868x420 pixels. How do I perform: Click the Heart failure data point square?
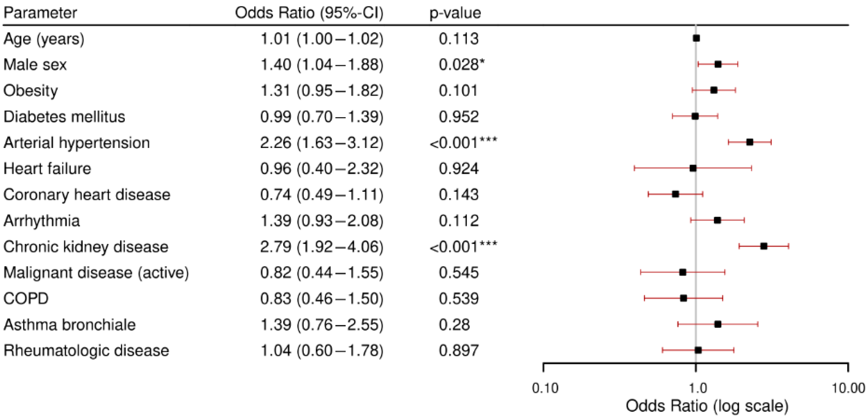(x=693, y=168)
